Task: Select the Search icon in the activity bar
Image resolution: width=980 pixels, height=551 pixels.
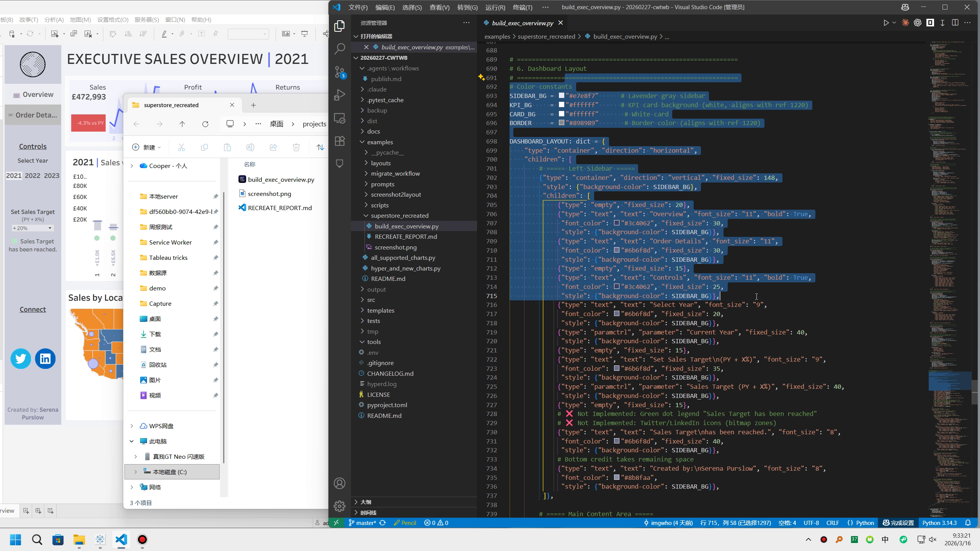Action: coord(339,49)
